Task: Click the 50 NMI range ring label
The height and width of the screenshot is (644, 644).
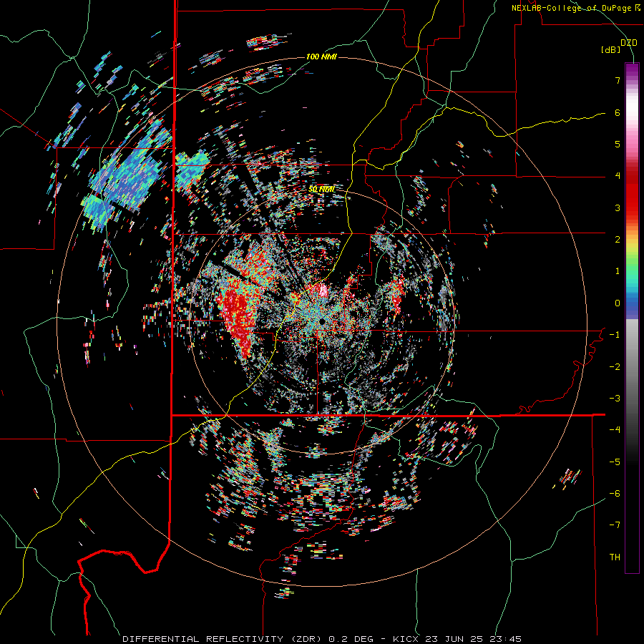Action: [321, 190]
